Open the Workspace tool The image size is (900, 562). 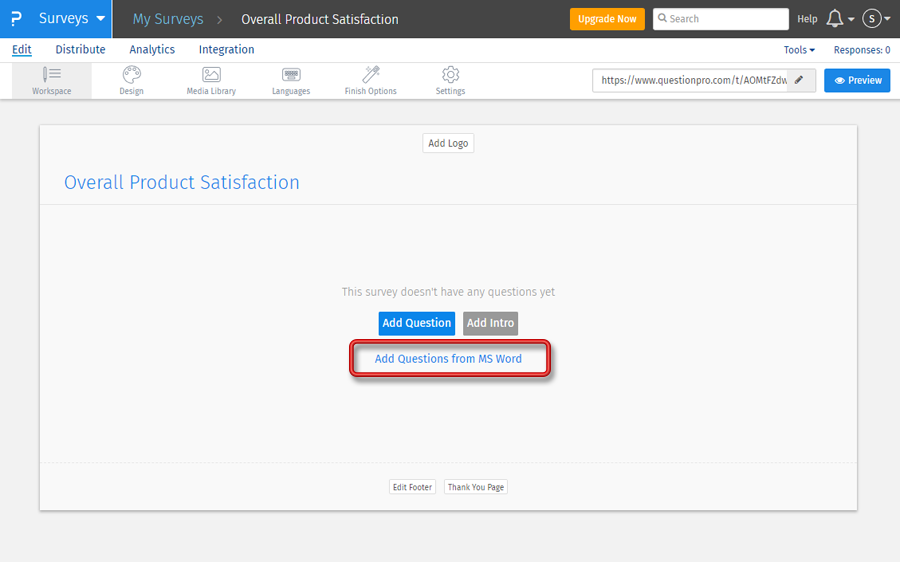52,80
